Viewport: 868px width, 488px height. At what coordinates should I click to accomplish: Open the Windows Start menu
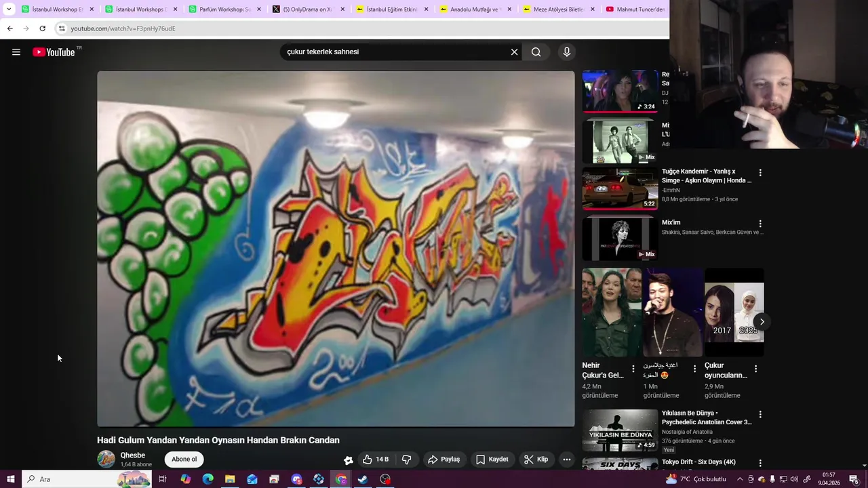[10, 479]
